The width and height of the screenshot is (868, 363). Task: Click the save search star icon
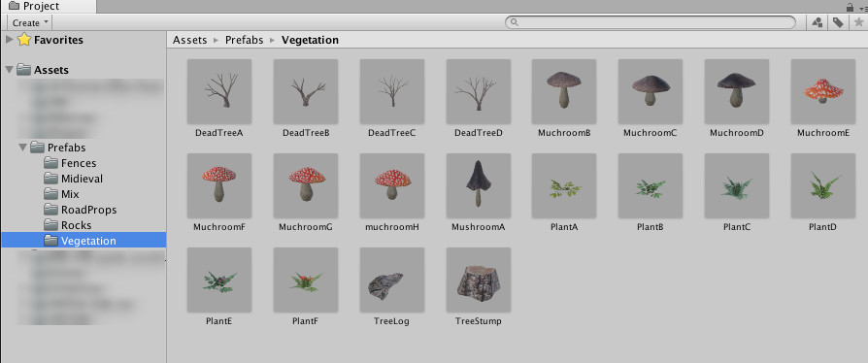pos(858,22)
